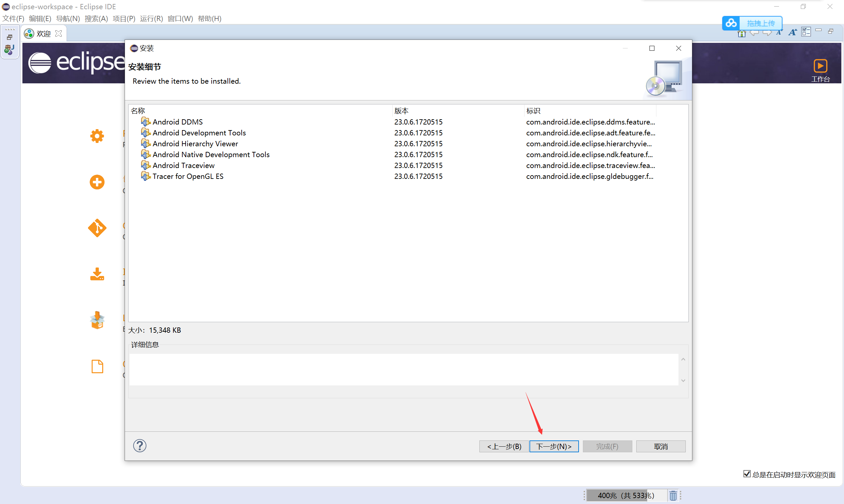Click the 详细信息 scroll down arrow
The width and height of the screenshot is (844, 504).
(683, 381)
